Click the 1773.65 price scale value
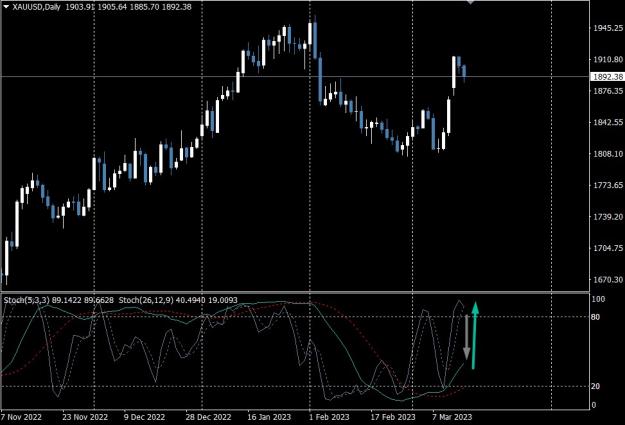 pyautogui.click(x=608, y=185)
